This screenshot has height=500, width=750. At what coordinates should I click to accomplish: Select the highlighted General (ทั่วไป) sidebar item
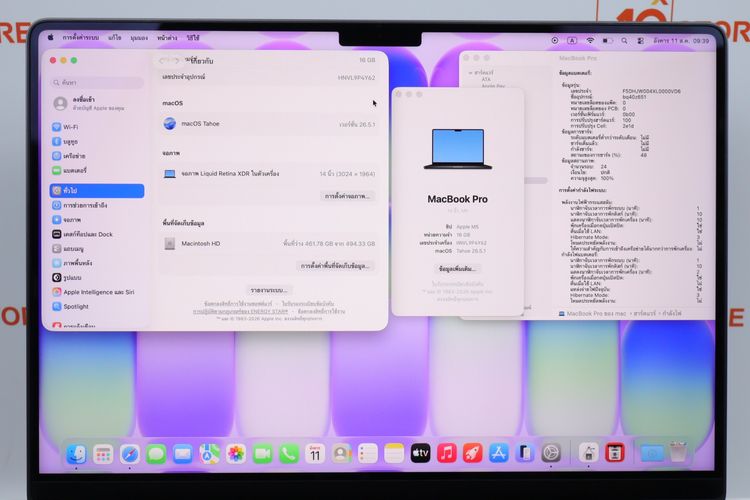[97, 190]
